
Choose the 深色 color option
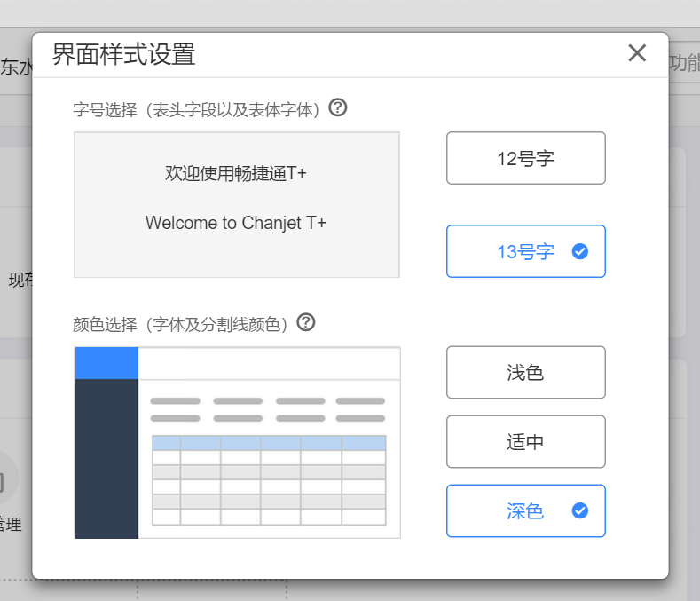click(x=526, y=510)
